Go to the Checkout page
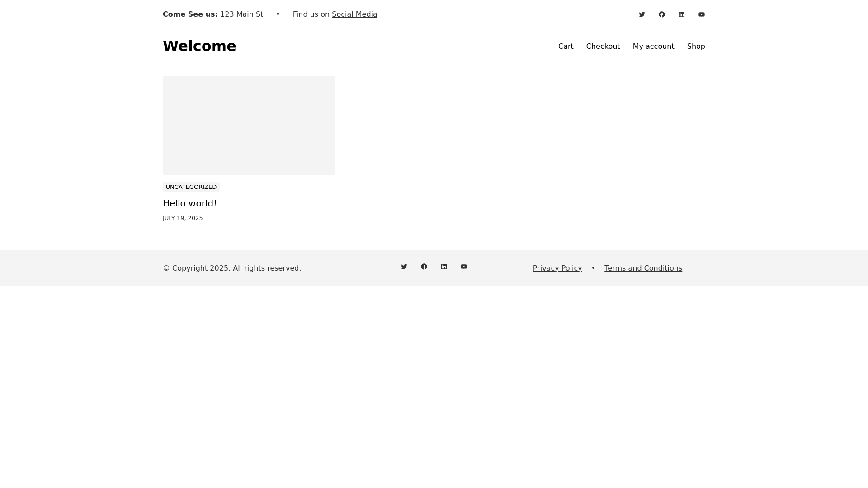 pyautogui.click(x=603, y=47)
